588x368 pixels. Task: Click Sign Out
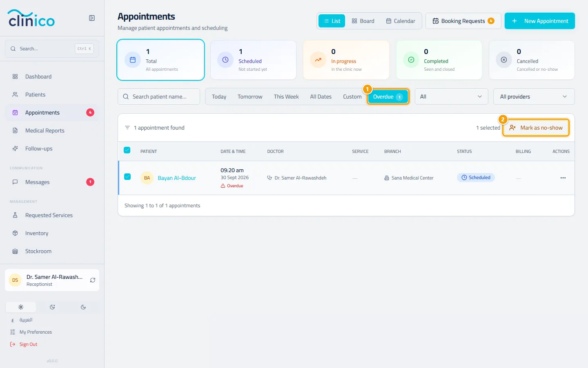click(x=24, y=344)
